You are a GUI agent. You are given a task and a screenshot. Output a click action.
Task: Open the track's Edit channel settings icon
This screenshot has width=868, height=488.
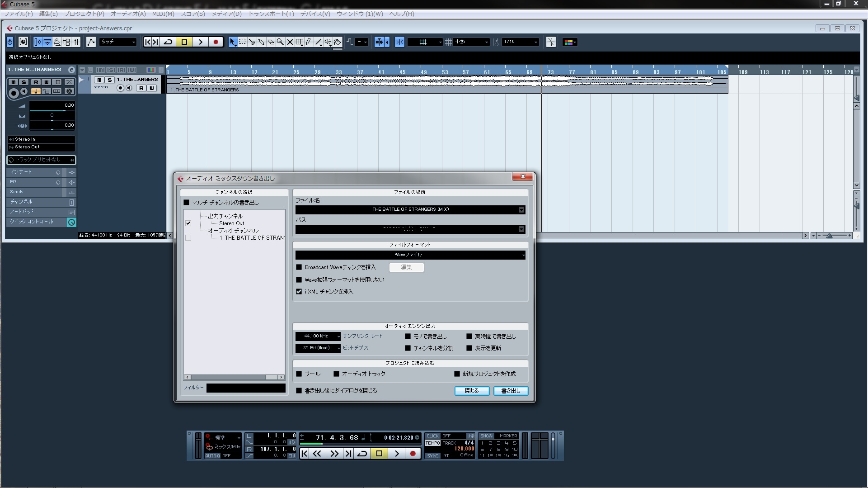pyautogui.click(x=71, y=70)
